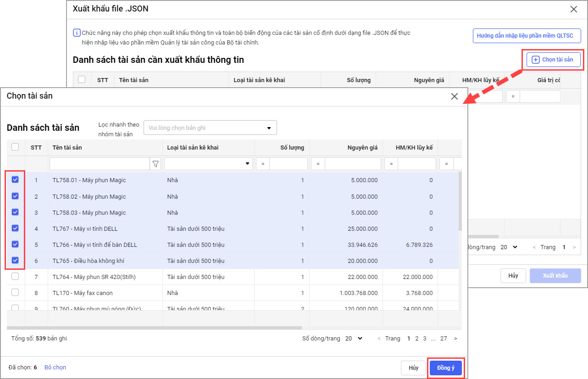Click the equals operator in Số lượng filter
Screen dimensions: 588x379
point(263,164)
